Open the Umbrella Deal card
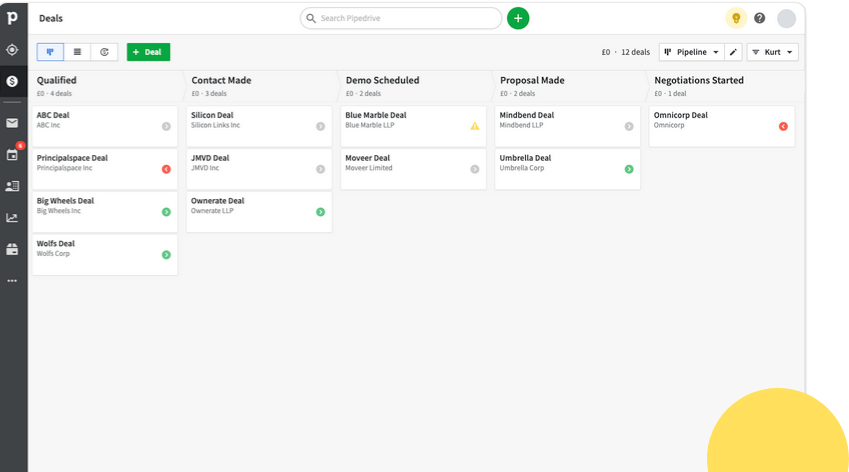The height and width of the screenshot is (472, 849). [x=567, y=169]
